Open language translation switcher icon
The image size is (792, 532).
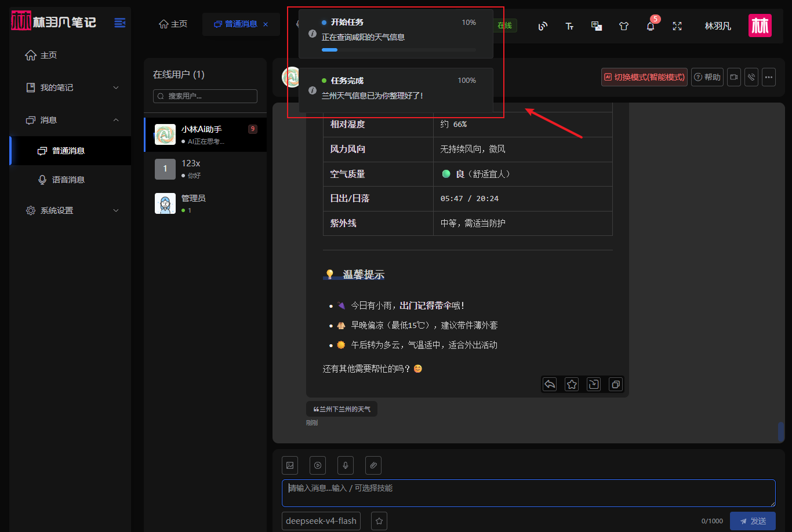tap(596, 26)
